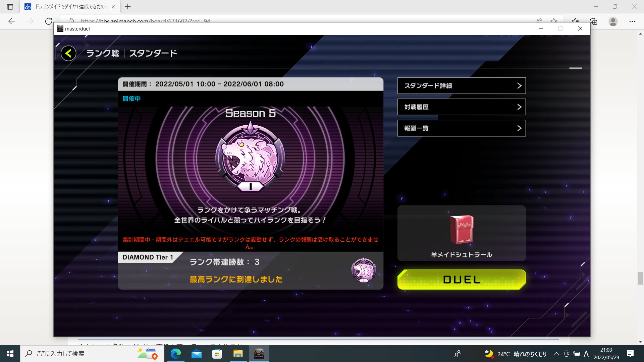
Task: Open a new browser tab
Action: coord(128,7)
